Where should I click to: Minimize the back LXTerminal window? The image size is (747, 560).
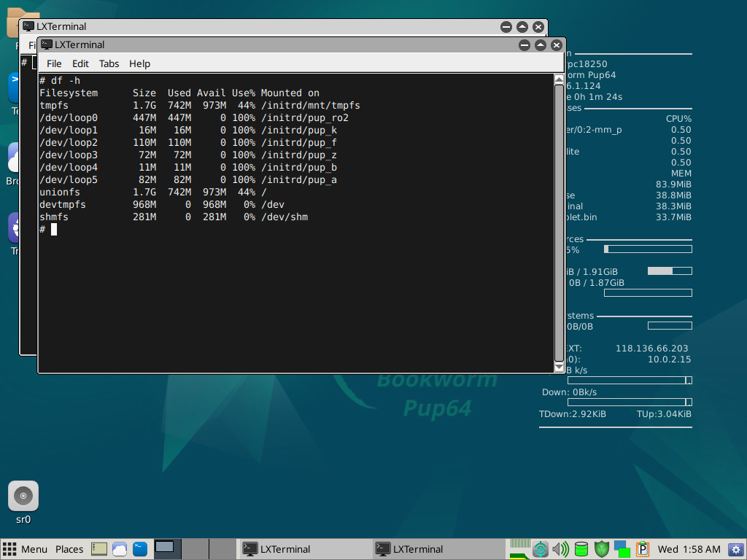tap(506, 27)
